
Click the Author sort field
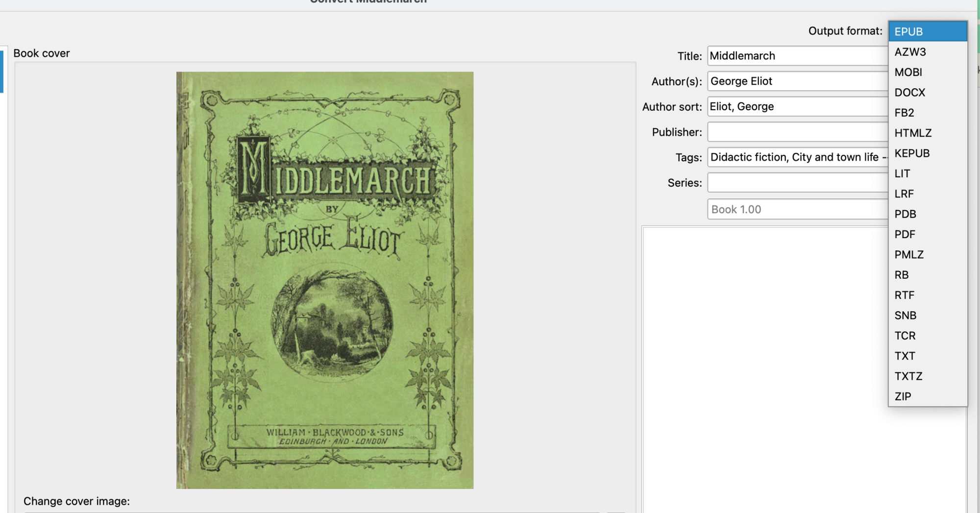coord(794,106)
